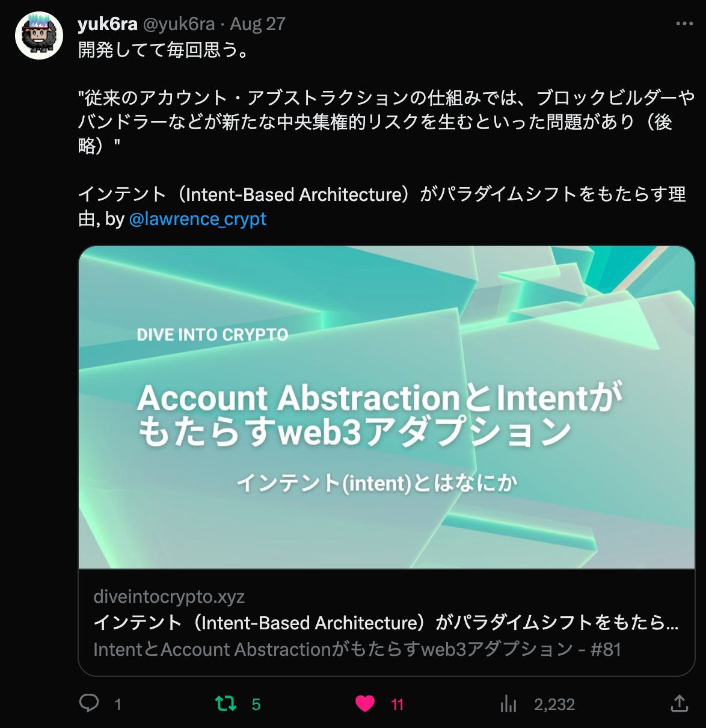Image resolution: width=706 pixels, height=728 pixels.
Task: Visit the yuk6ra display name profile
Action: coord(108,24)
